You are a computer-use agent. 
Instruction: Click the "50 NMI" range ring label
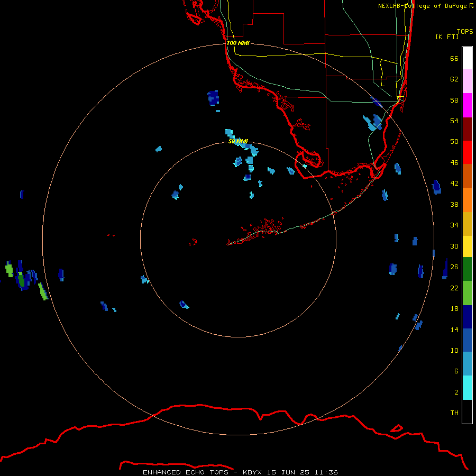coord(238,141)
